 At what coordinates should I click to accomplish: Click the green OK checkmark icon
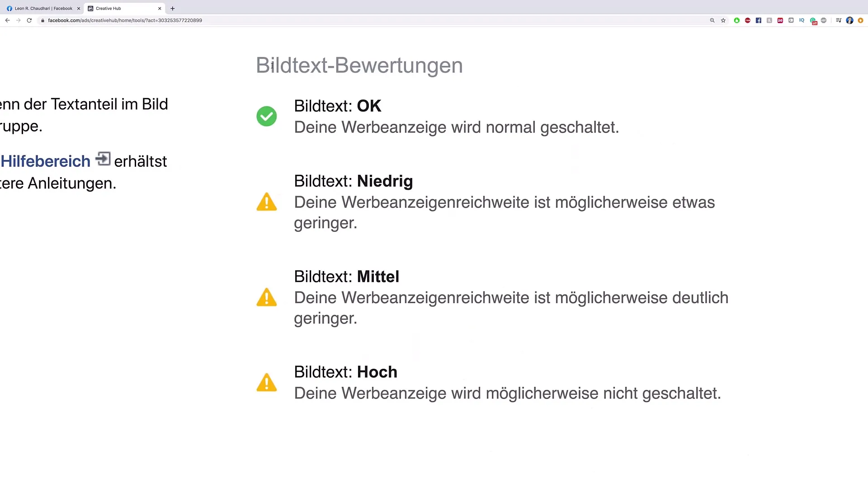[266, 116]
